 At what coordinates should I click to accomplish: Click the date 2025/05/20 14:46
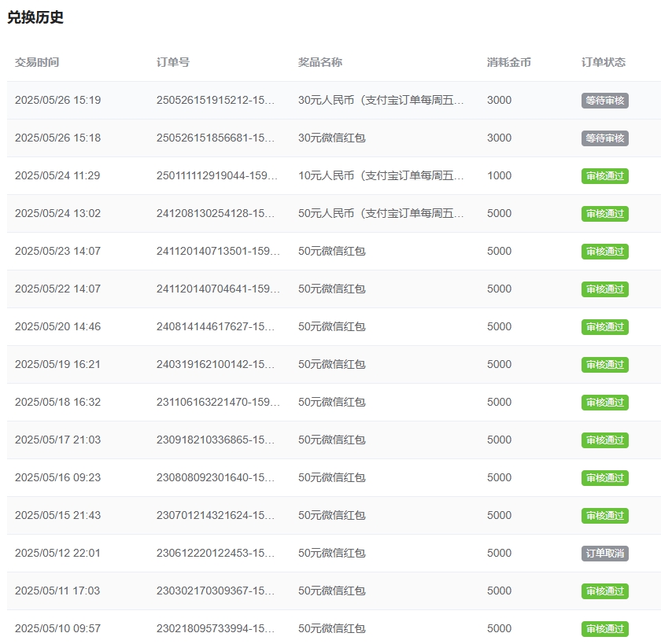[x=57, y=327]
